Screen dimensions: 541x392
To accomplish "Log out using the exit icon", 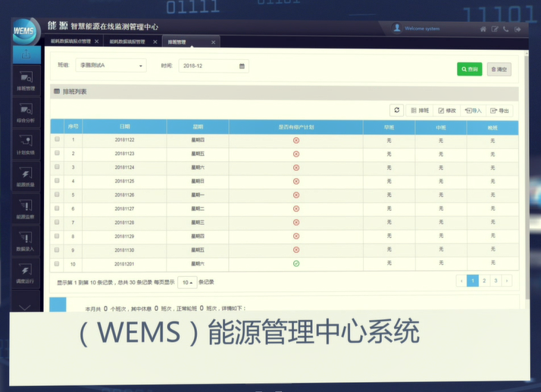I will [518, 30].
